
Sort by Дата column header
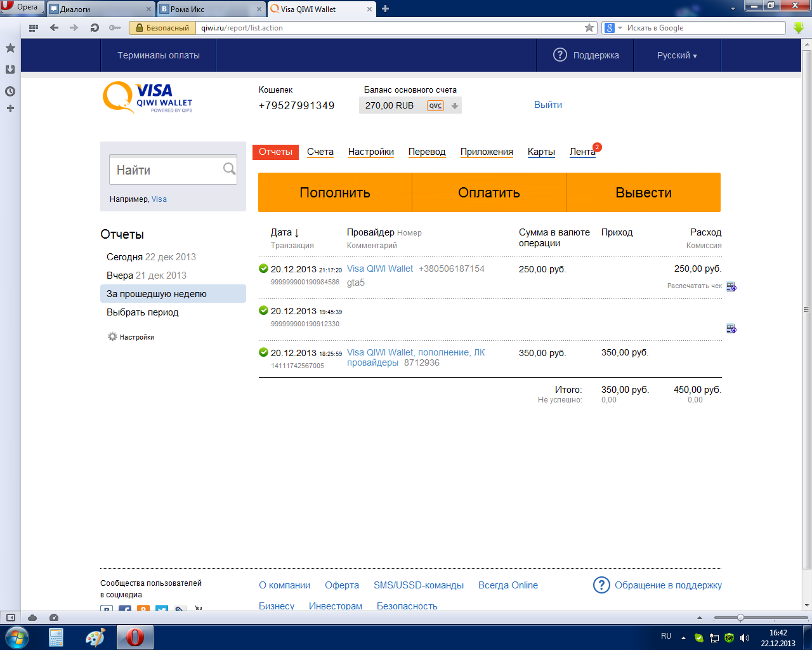click(285, 232)
